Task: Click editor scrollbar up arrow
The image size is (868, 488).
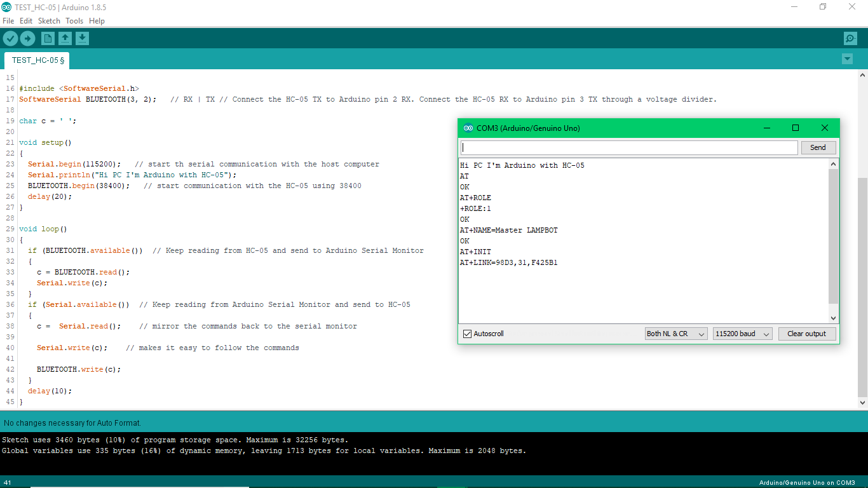Action: 862,74
